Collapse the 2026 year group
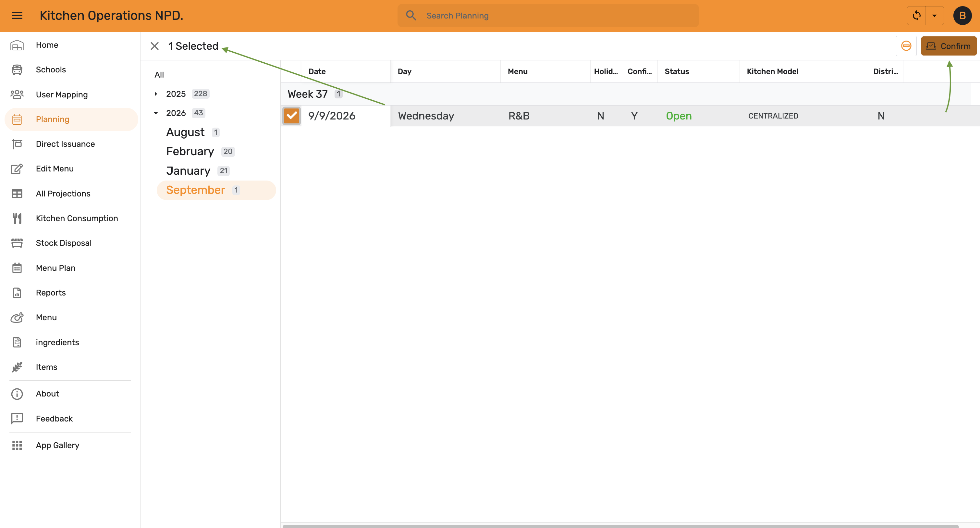The height and width of the screenshot is (528, 980). pyautogui.click(x=155, y=113)
